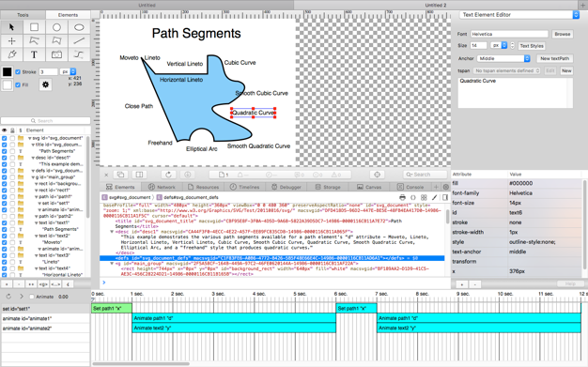Click the Browse font button
Image resolution: width=588 pixels, height=367 pixels.
pos(562,34)
